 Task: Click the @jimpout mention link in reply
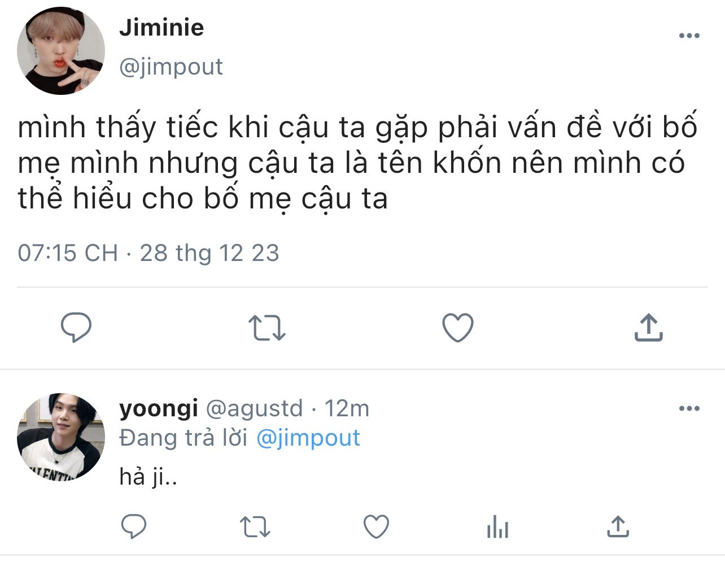coord(308,438)
